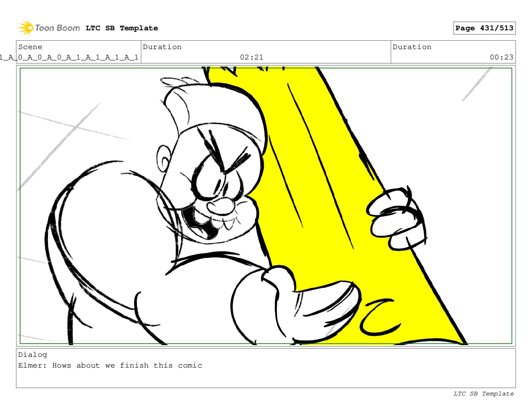Image resolution: width=532 pixels, height=412 pixels.
Task: Click the duration value '02:21'
Action: point(252,58)
